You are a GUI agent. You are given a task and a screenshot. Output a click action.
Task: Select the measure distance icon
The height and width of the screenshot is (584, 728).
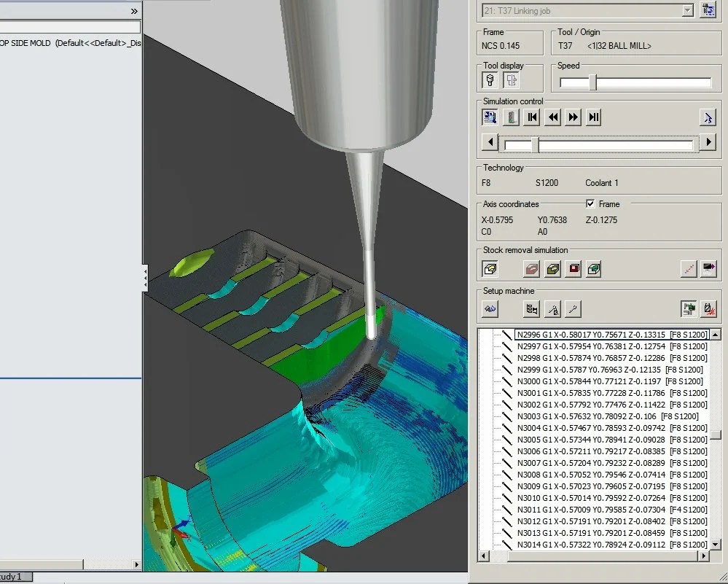[x=688, y=268]
